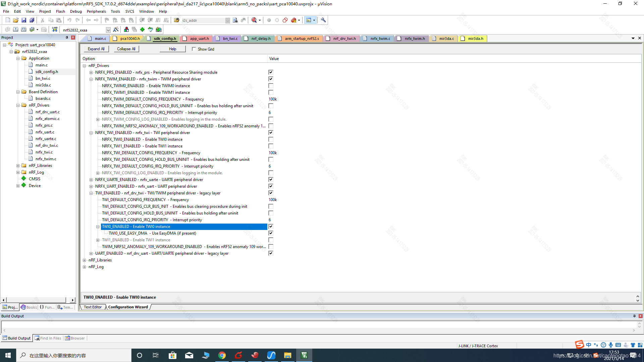This screenshot has height=362, width=644.
Task: Click the Rebuild all target files icon
Action: tap(23, 29)
